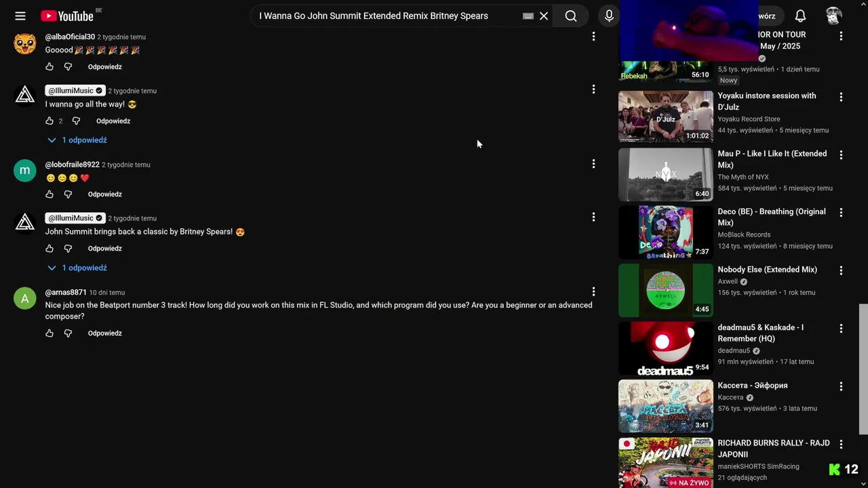Expand '1 odpowiedź' under John Summit comment
868x488 pixels.
[77, 268]
